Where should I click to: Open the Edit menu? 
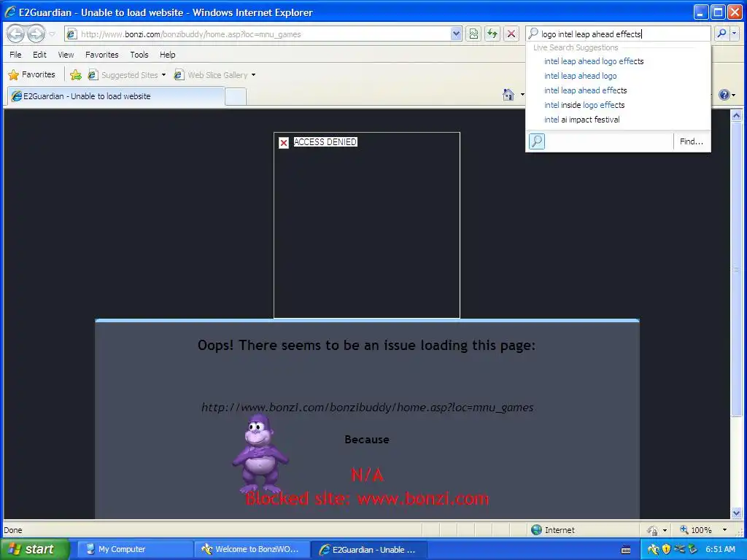pos(39,55)
